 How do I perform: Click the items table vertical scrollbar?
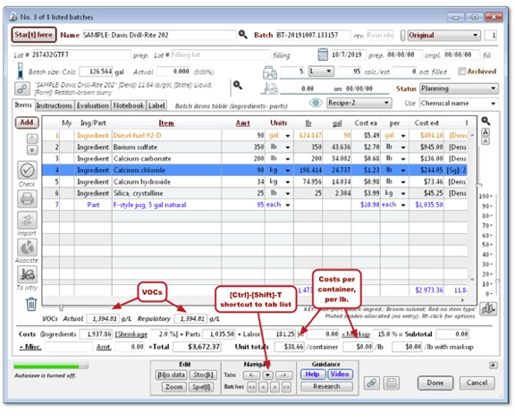coord(472,207)
